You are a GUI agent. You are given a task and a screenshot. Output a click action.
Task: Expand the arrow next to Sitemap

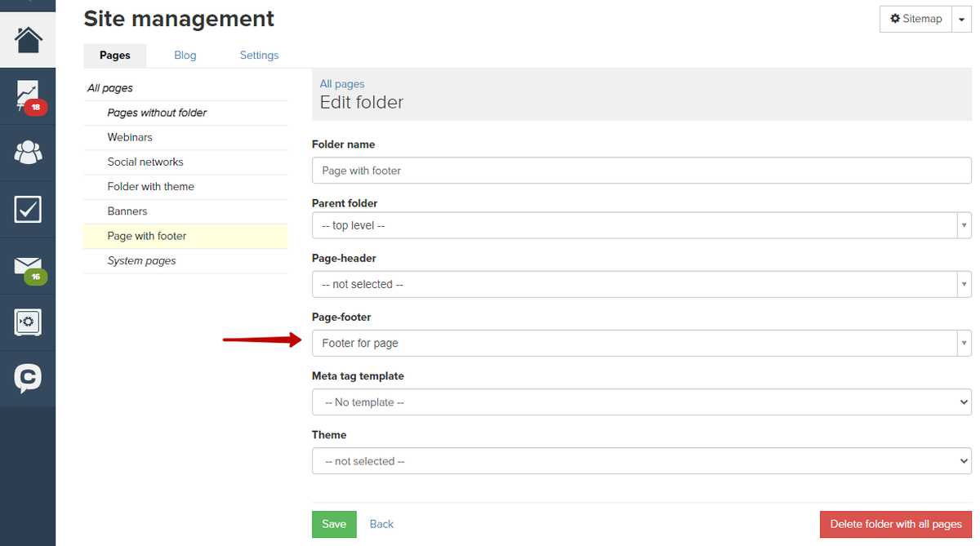(961, 19)
